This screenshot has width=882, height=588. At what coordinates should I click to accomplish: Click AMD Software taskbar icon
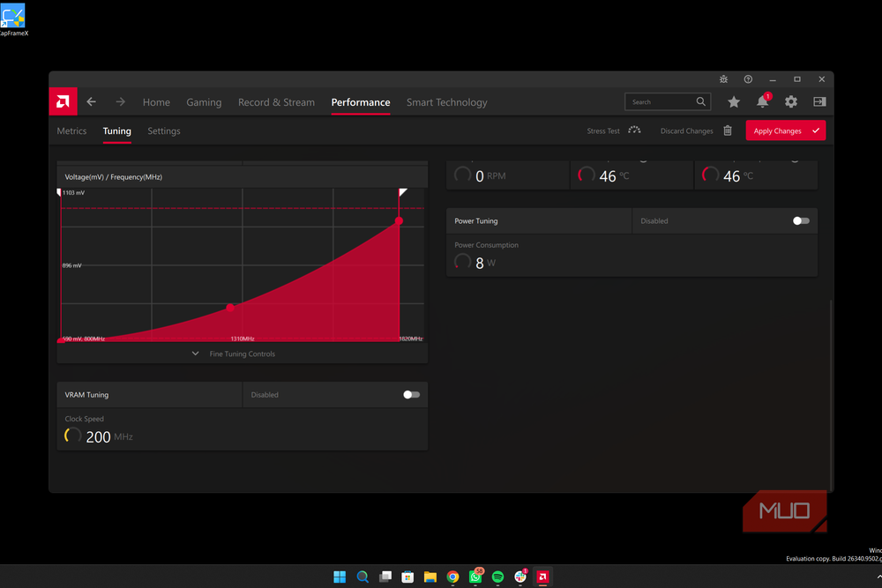tap(542, 577)
